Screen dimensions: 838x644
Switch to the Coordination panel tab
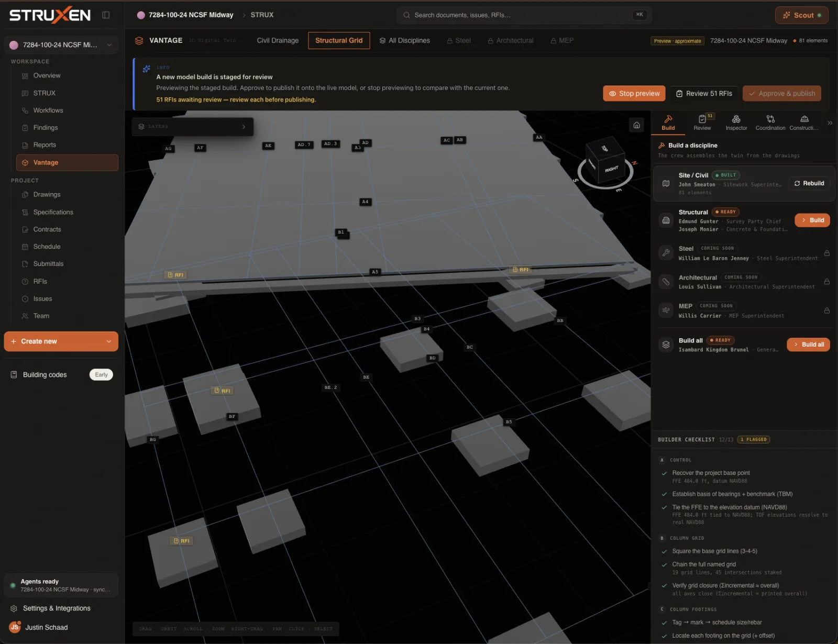770,123
